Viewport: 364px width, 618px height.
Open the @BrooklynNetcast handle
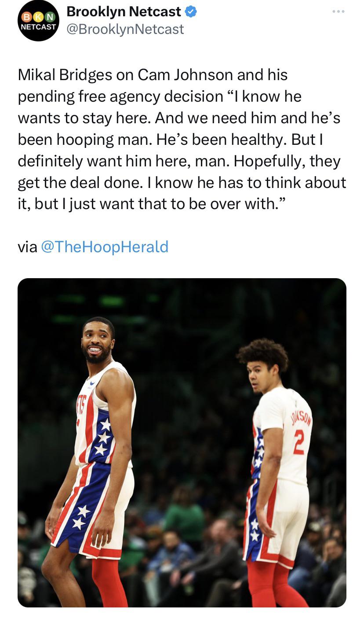(125, 29)
